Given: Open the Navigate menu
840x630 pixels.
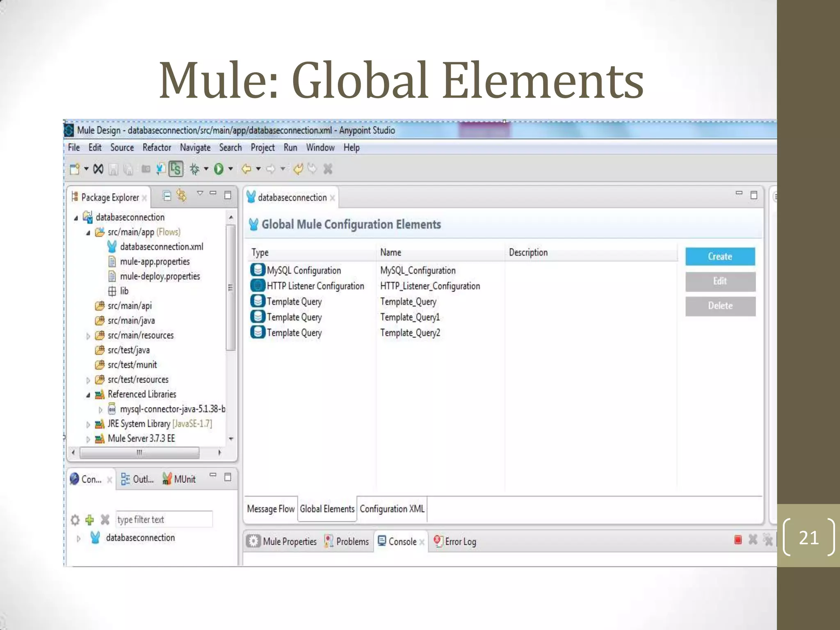Looking at the screenshot, I should click(x=195, y=147).
